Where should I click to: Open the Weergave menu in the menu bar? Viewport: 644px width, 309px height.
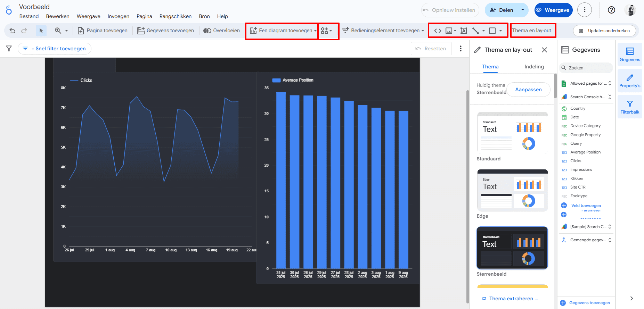click(x=89, y=16)
